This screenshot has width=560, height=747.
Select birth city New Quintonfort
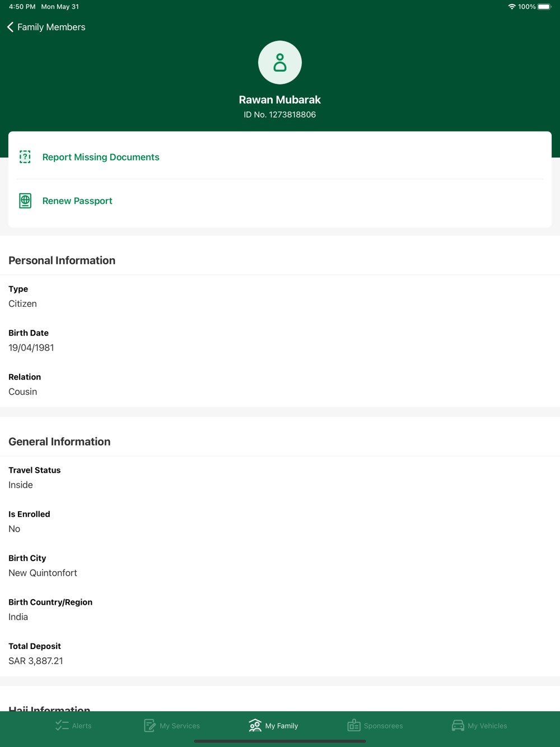[x=43, y=573]
